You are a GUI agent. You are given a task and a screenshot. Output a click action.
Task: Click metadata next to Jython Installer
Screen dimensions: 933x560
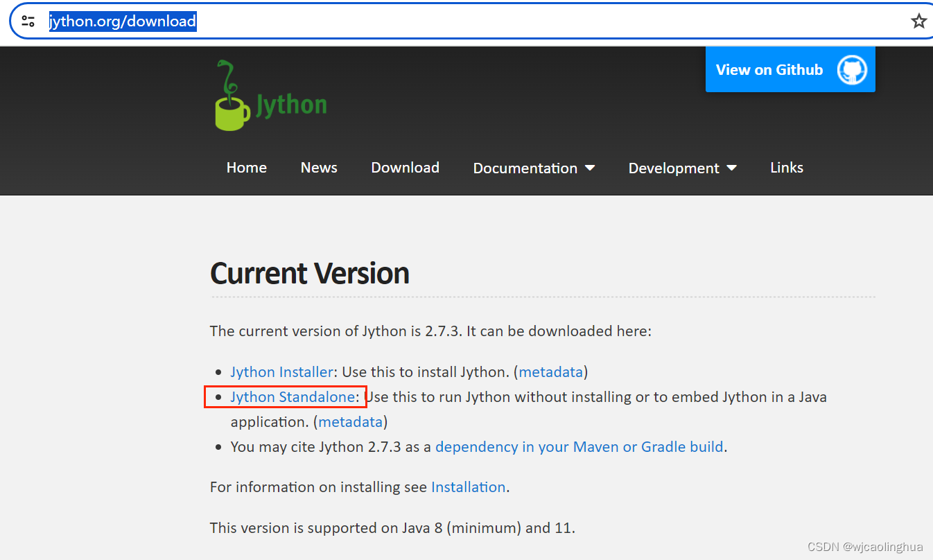[550, 371]
